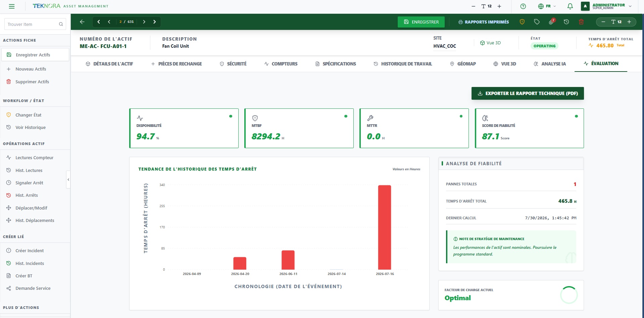The width and height of the screenshot is (644, 318).
Task: Click the notification bell icon
Action: pos(570,6)
